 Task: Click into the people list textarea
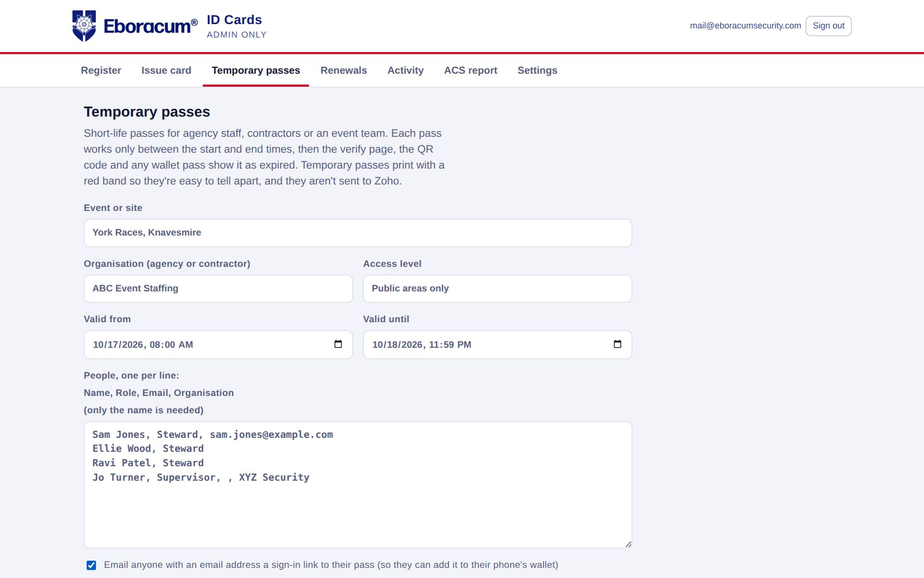(358, 485)
